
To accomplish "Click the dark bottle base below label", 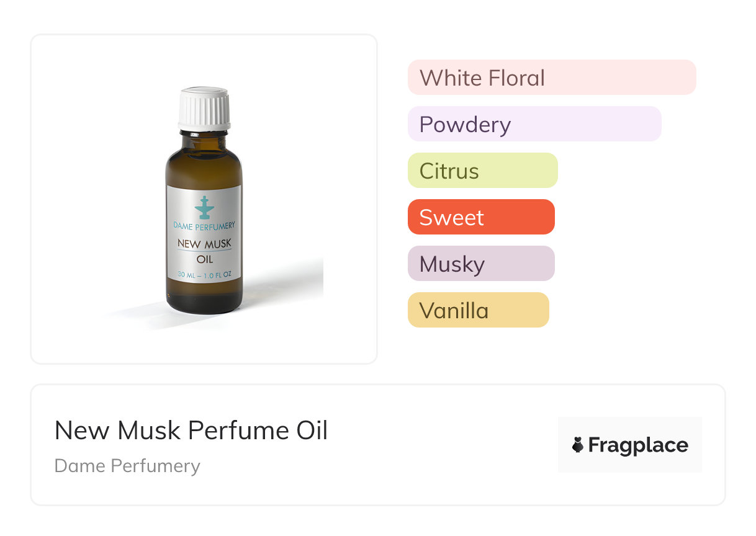I will (x=204, y=298).
